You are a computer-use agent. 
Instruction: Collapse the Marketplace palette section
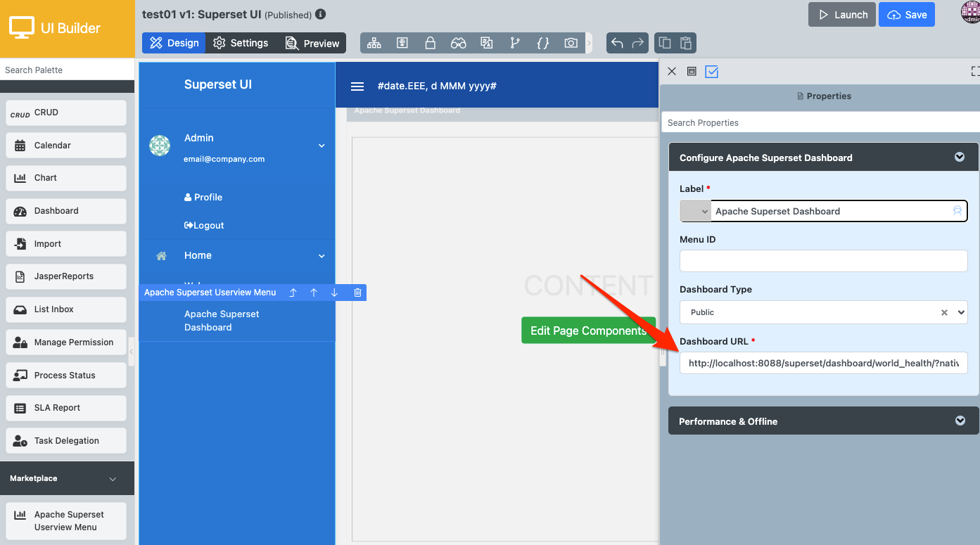tap(113, 479)
